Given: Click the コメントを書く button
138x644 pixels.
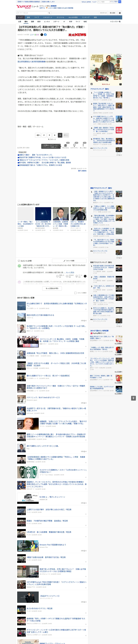Looking at the screenshot, I should pos(69,261).
